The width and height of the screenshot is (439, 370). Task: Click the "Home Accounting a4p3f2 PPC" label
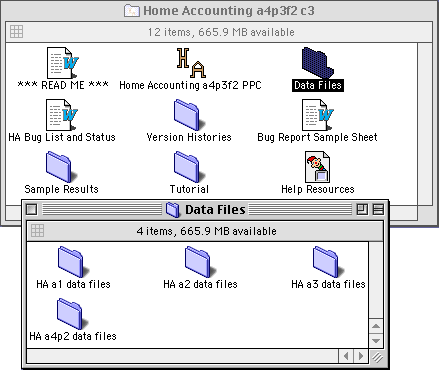pos(190,85)
